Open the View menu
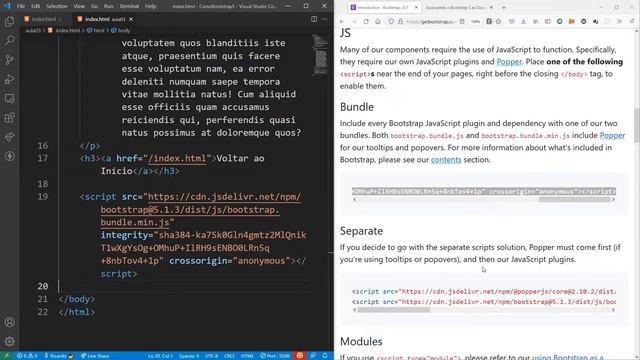This screenshot has height=360, width=640. (79, 6)
